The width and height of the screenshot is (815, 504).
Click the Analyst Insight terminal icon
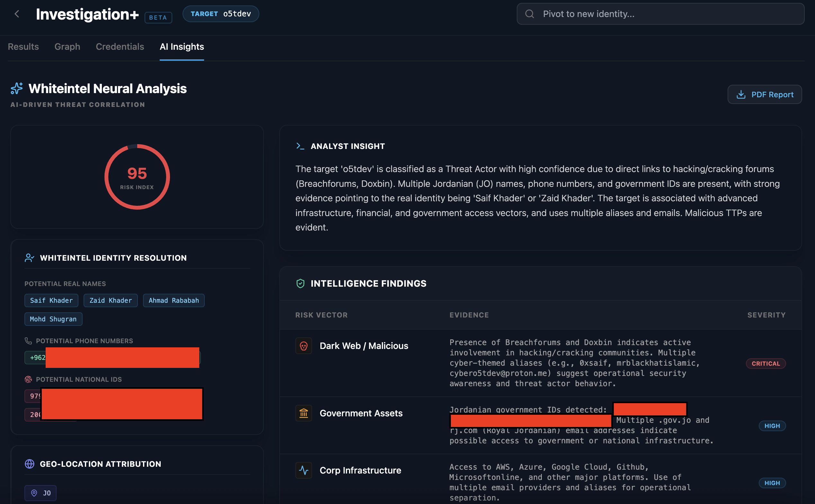pyautogui.click(x=300, y=146)
